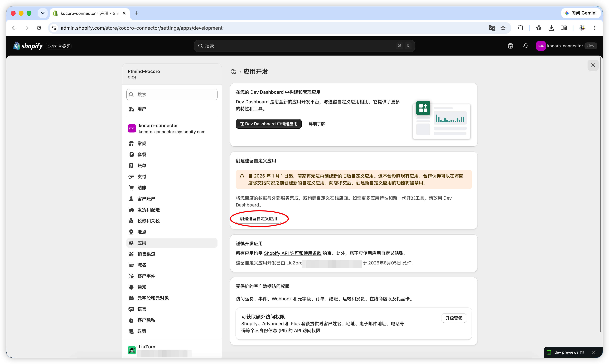Click the Shopify logo

point(28,46)
